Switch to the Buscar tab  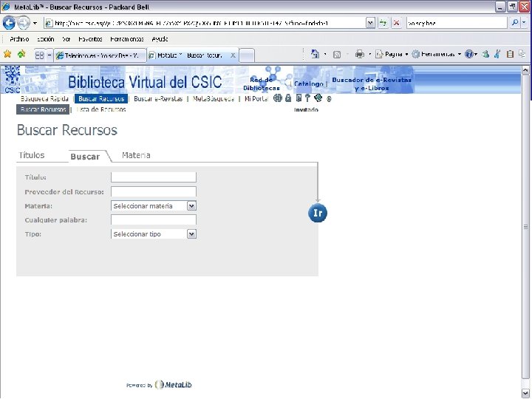pyautogui.click(x=85, y=157)
